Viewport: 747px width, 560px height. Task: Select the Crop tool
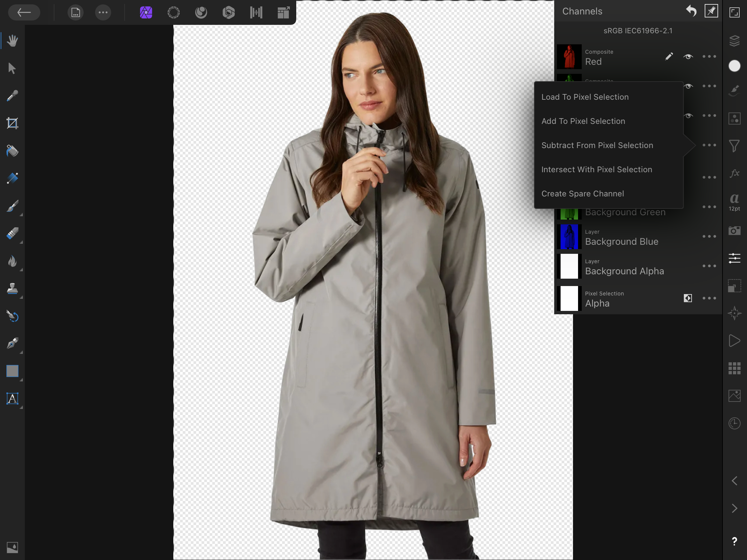12,123
